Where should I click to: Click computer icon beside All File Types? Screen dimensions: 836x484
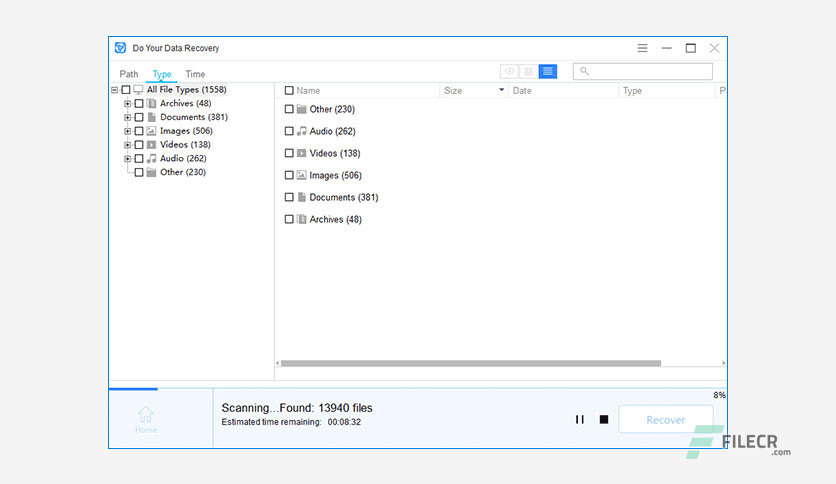tap(138, 90)
